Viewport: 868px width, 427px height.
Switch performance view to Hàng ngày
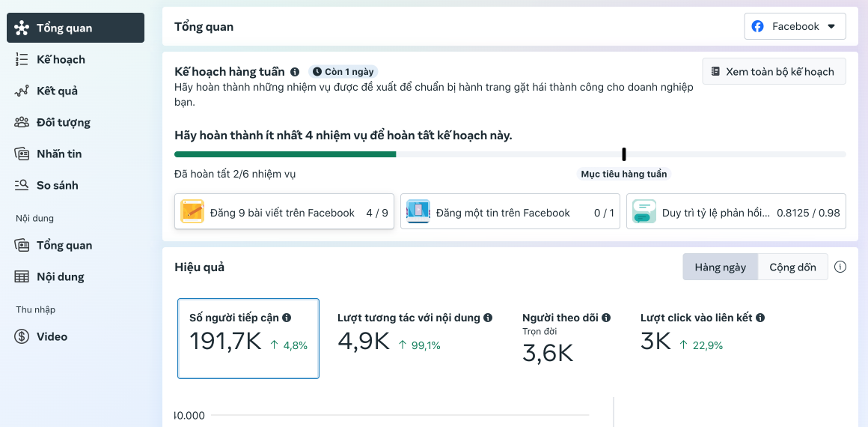point(720,267)
